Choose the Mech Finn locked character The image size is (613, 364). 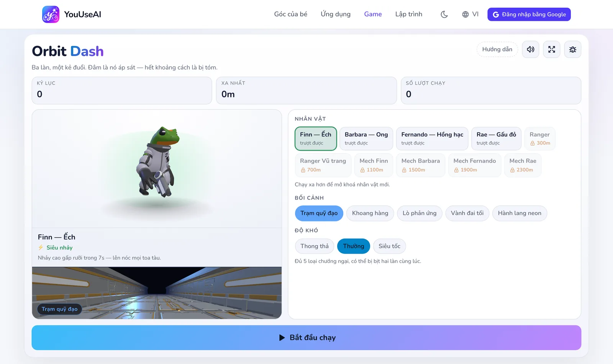(x=374, y=165)
